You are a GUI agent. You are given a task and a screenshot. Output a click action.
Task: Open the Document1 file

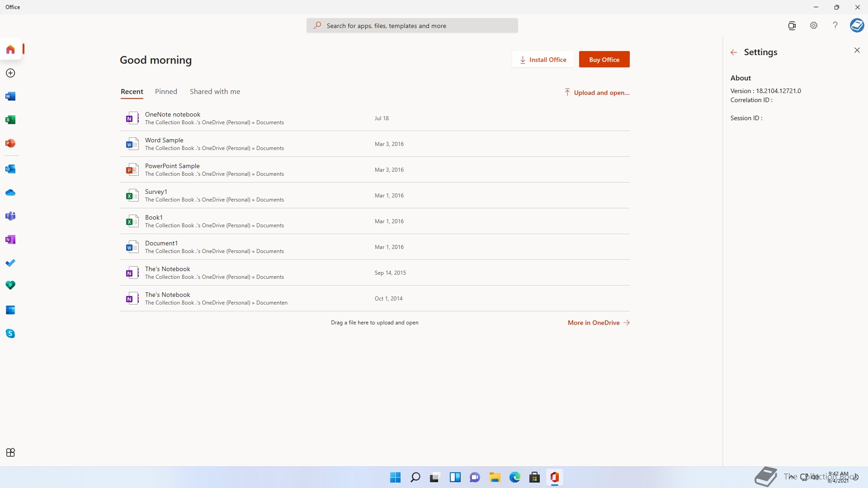[374, 247]
